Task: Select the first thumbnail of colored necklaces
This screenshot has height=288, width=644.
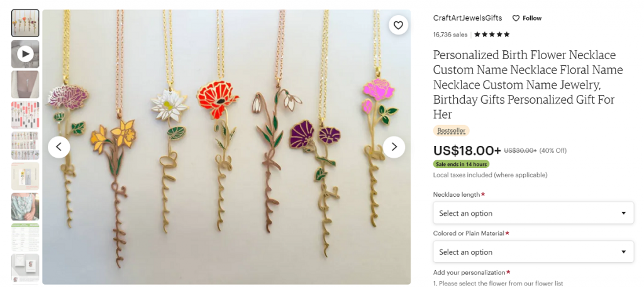Action: click(x=25, y=23)
